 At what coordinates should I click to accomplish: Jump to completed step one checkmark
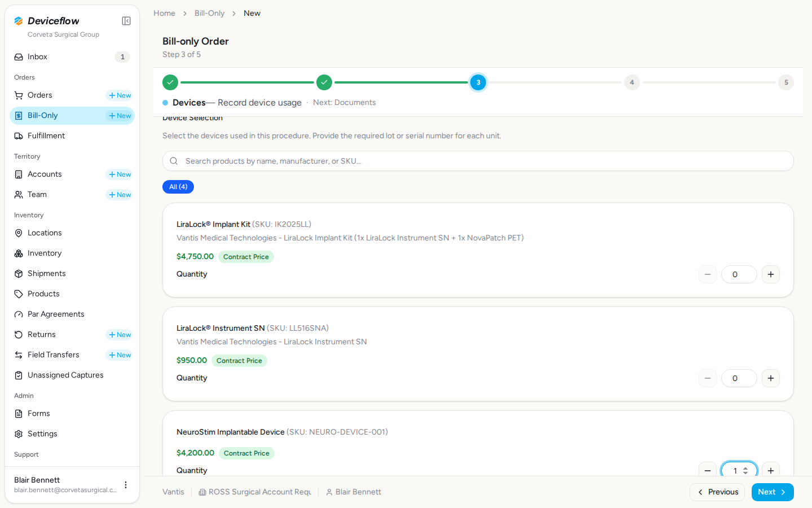pyautogui.click(x=170, y=82)
